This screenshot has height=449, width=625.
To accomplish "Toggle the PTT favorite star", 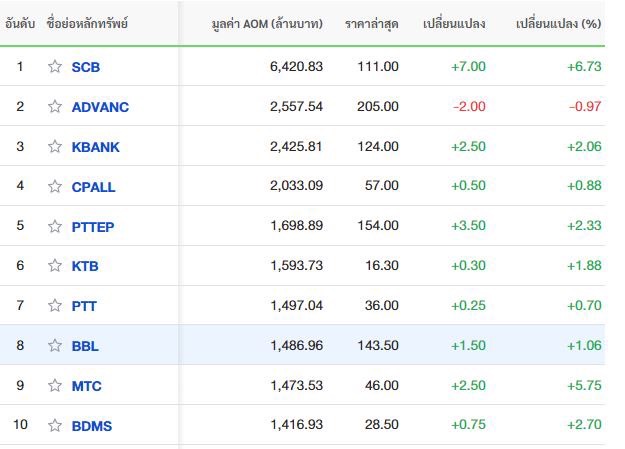I will pos(55,306).
